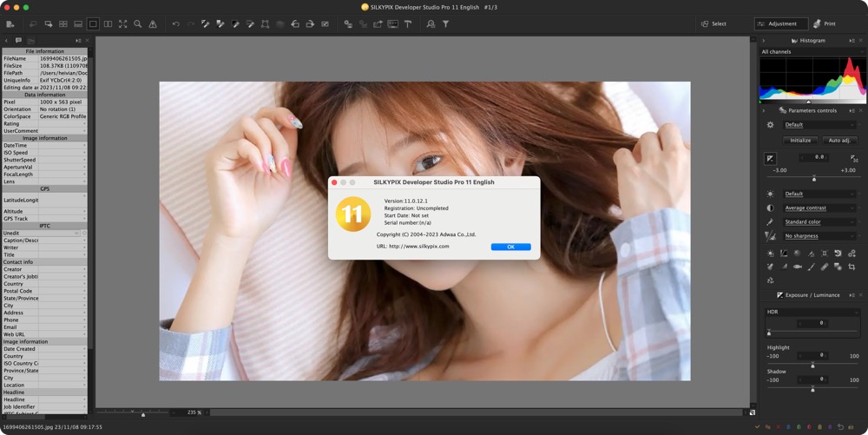868x435 pixels.
Task: Click the tone curve sub-control icon
Action: [x=784, y=254]
